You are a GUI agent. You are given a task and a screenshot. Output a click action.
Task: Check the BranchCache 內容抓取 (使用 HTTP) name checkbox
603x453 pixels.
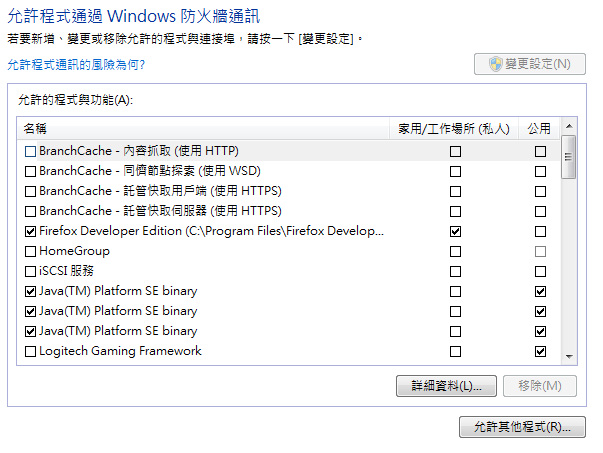coord(30,152)
